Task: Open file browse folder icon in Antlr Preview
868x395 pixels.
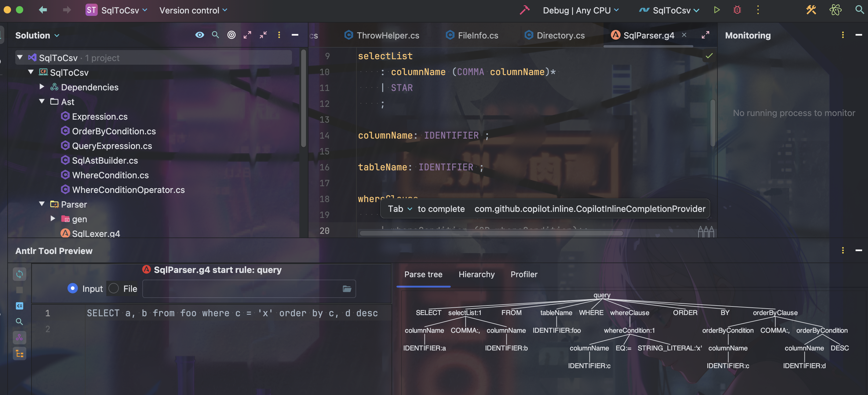Action: pyautogui.click(x=347, y=288)
